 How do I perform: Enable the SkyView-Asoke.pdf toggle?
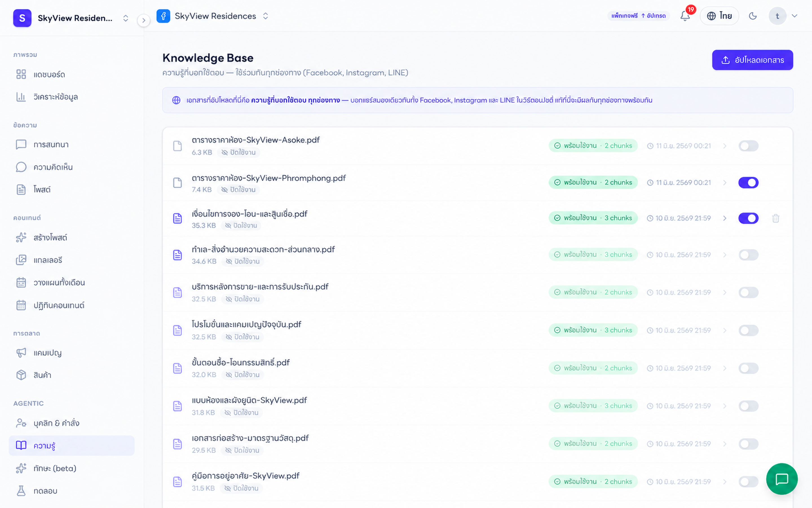[x=748, y=146]
